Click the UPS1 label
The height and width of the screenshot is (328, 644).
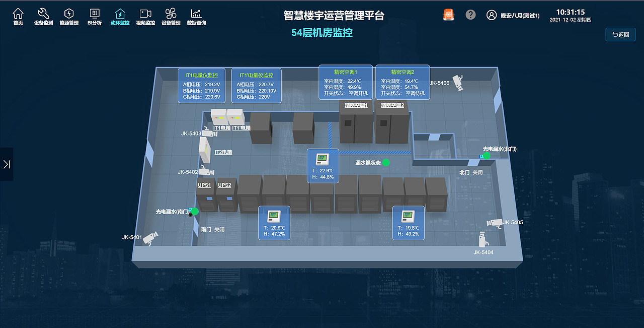click(204, 185)
